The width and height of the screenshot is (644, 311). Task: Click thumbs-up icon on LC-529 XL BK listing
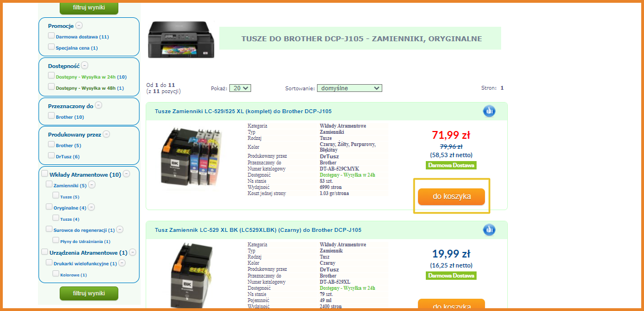point(489,230)
